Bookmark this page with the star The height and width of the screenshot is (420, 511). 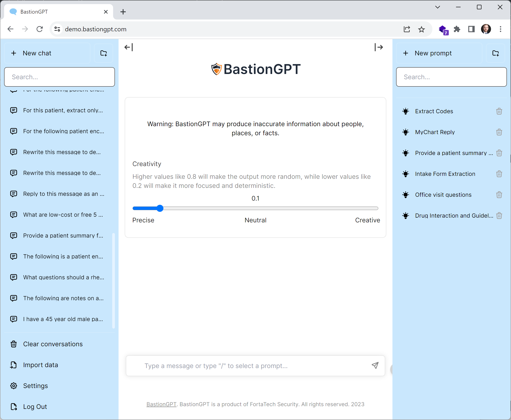[421, 29]
